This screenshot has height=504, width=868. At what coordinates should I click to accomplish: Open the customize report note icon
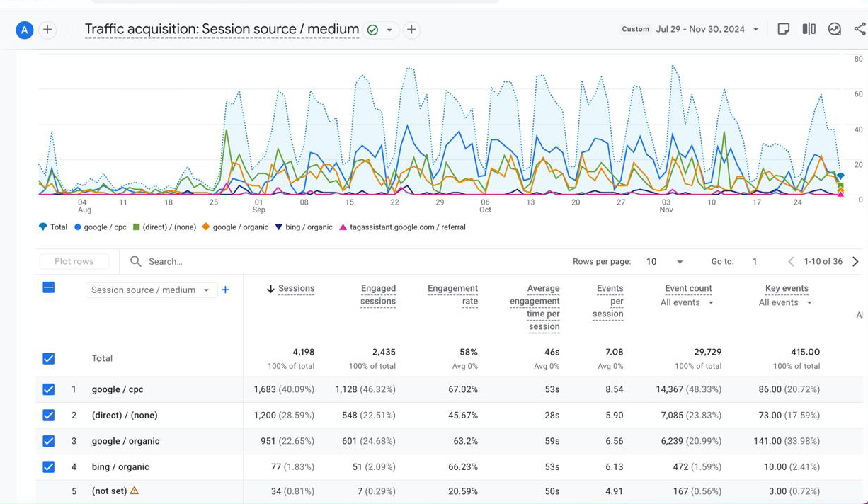point(784,29)
